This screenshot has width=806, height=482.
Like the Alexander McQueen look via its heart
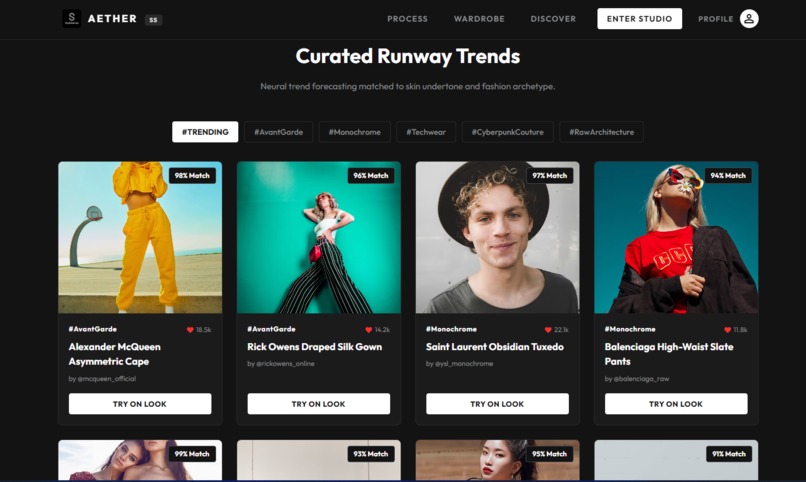coord(190,330)
